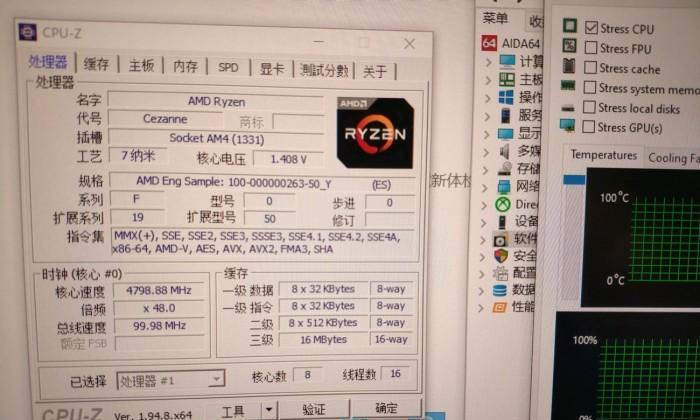
Task: Click the disk icon beside Stress local disks
Action: [x=567, y=108]
